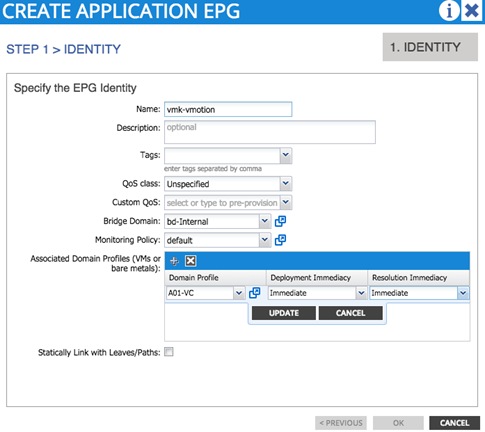Click CANCEL next to UPDATE
This screenshot has height=432, width=485.
351,313
